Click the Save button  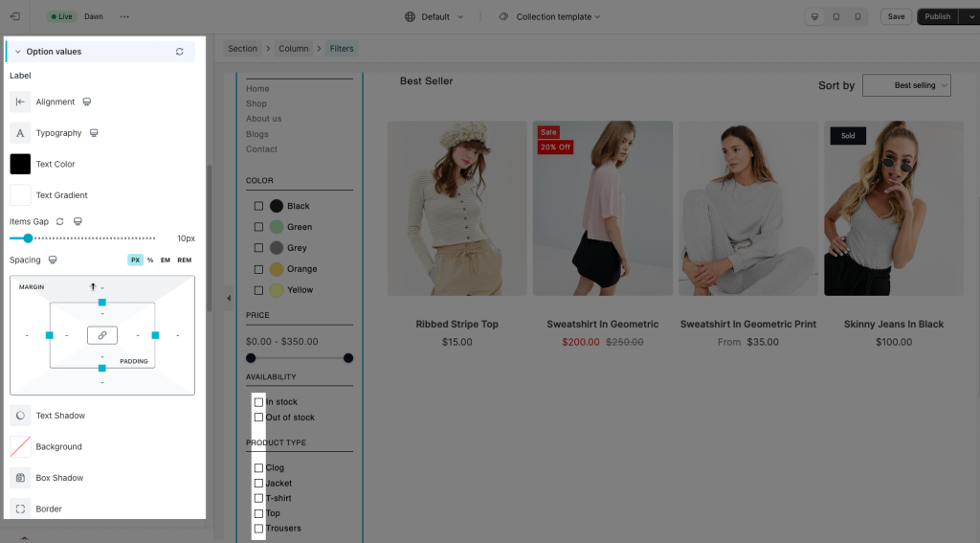click(896, 17)
